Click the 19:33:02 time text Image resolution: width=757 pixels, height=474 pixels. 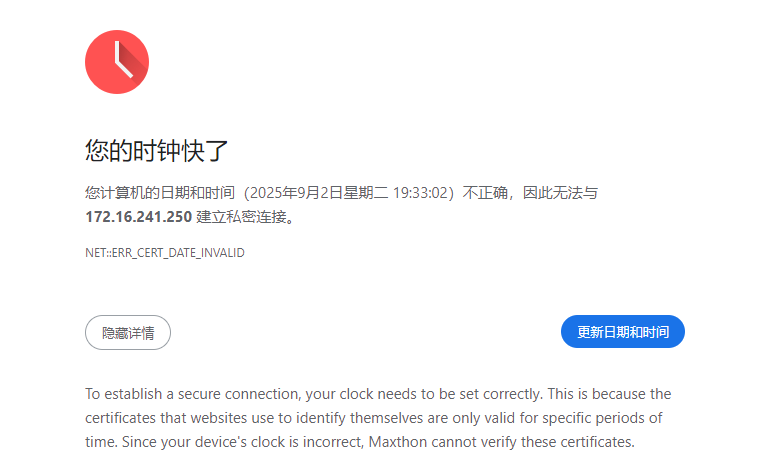click(421, 193)
